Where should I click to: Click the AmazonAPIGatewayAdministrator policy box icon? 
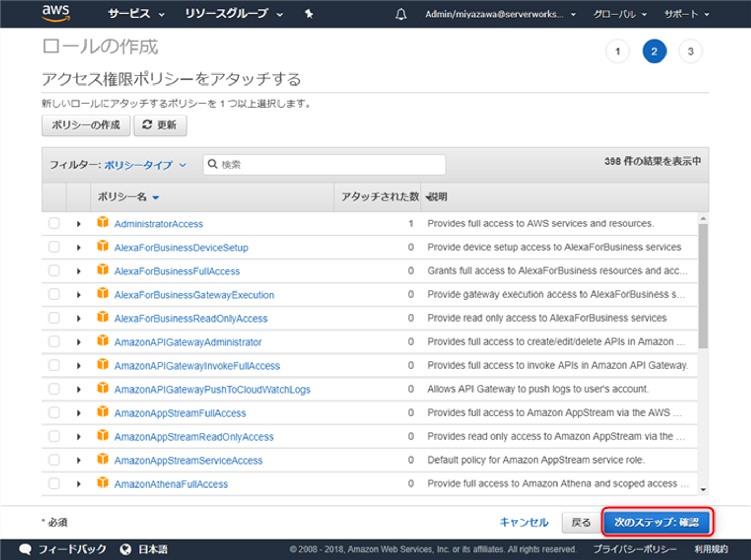[103, 341]
